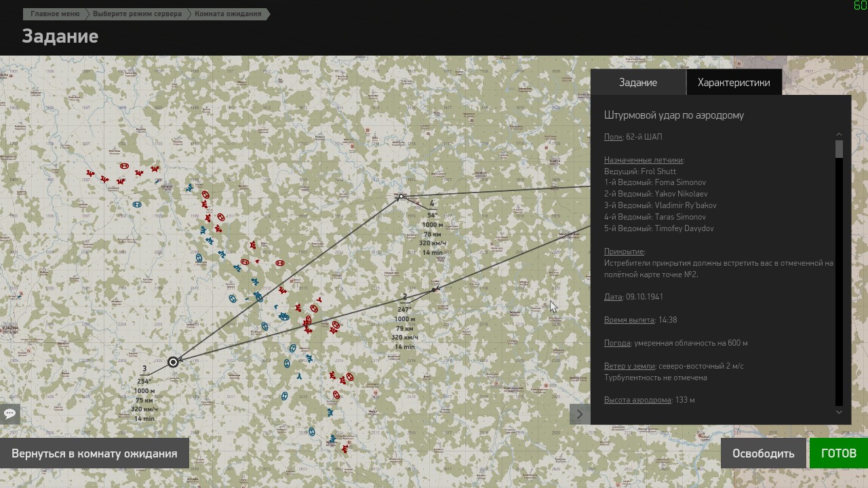Click the ГОТОВ ready button
This screenshot has width=868, height=488.
839,453
